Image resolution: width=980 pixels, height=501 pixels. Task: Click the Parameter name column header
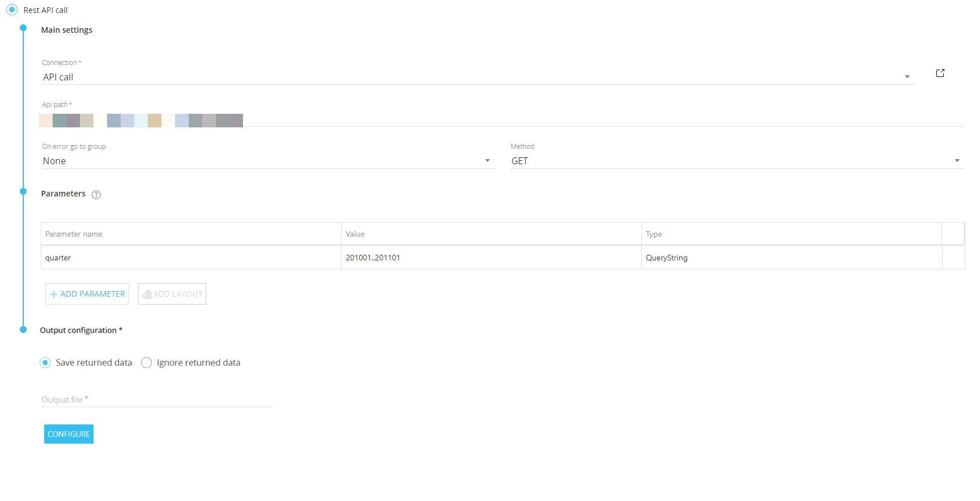(x=74, y=234)
